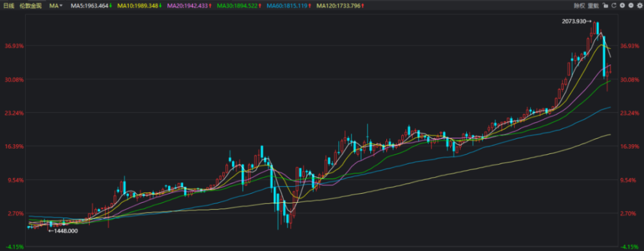Open chart settings gear icon

(640, 5)
